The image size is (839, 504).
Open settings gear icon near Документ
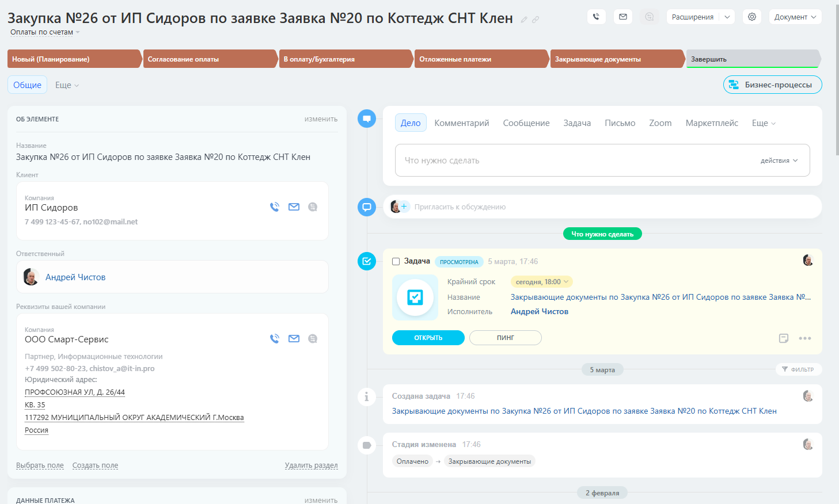(x=752, y=17)
